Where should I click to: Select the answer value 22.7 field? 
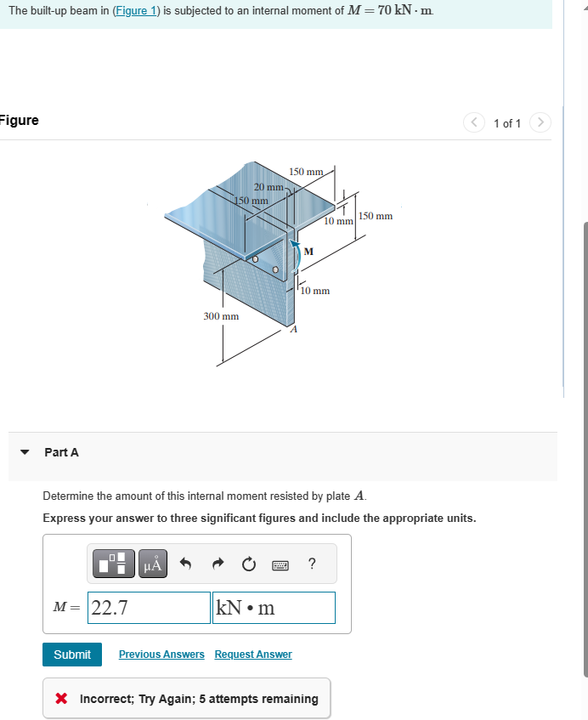tap(149, 607)
